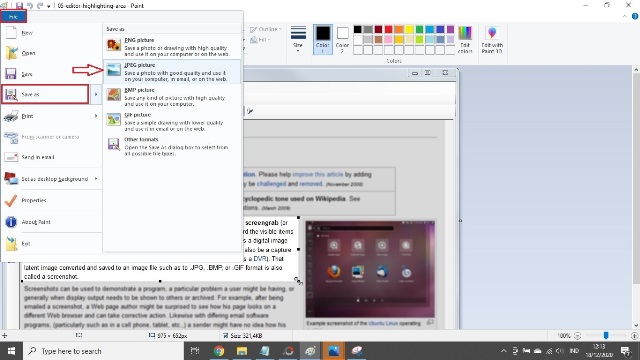Open Edit colors in ribbon

click(465, 39)
